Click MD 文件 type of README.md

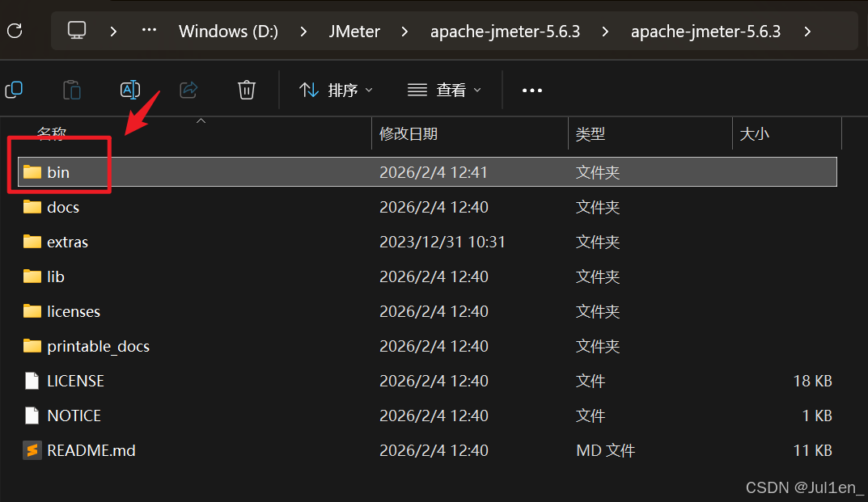click(x=606, y=450)
